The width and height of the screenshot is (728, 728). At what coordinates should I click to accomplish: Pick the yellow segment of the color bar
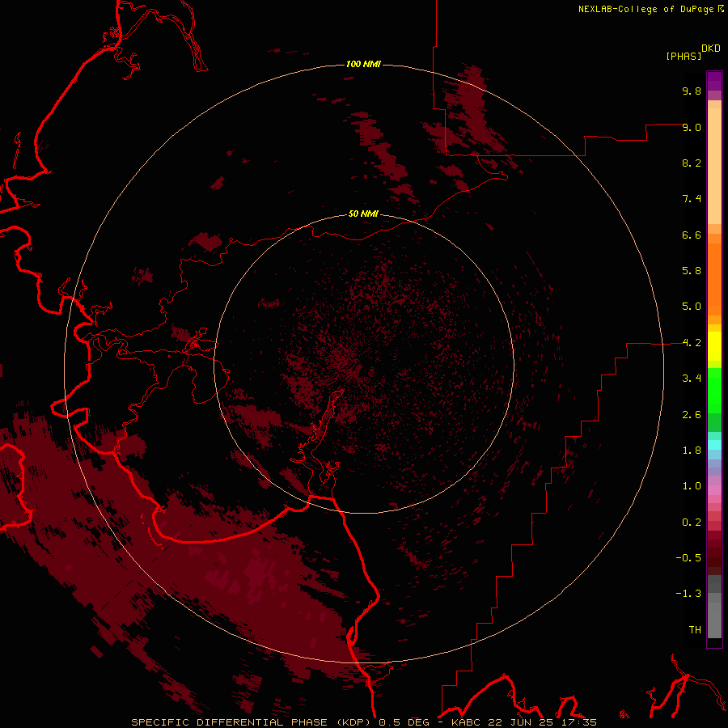click(x=714, y=346)
